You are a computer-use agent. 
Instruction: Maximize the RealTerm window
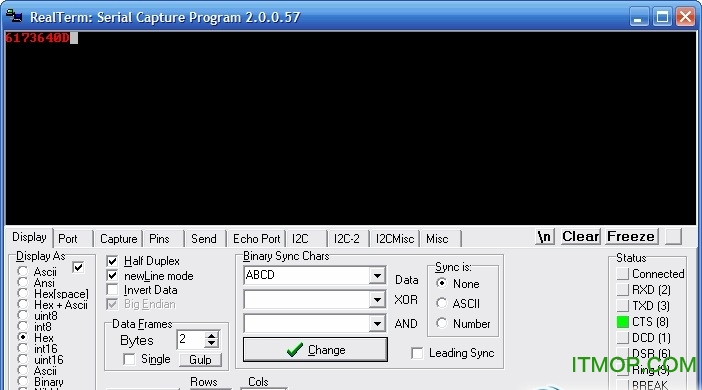[662, 17]
